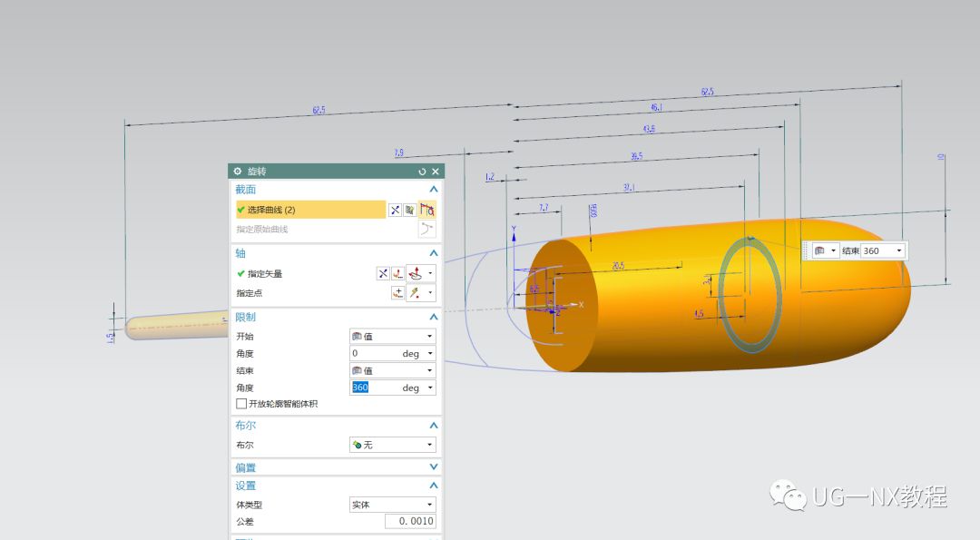The width and height of the screenshot is (980, 540).
Task: Open the point dialog icon beside 指定点
Action: point(397,293)
